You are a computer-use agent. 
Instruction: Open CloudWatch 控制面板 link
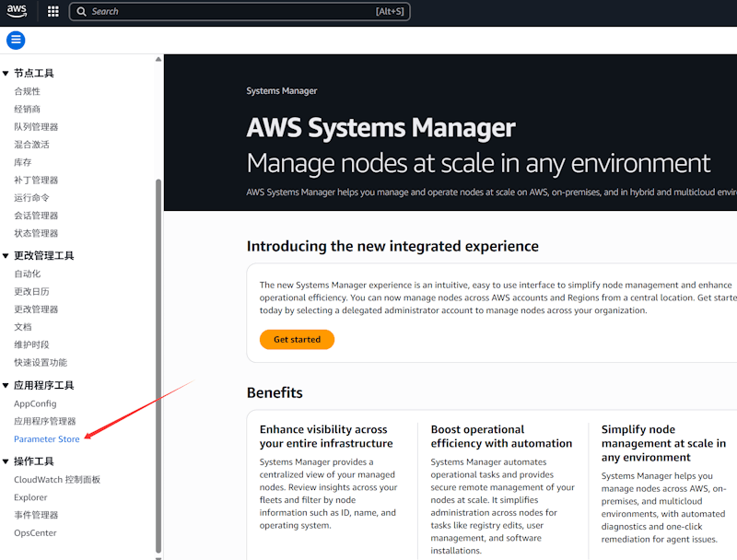click(x=57, y=480)
